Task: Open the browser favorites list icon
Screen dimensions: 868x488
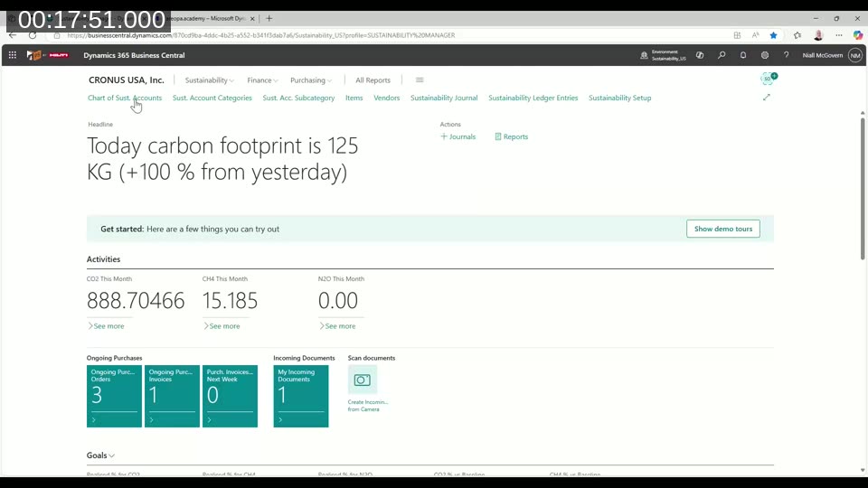Action: 797,35
